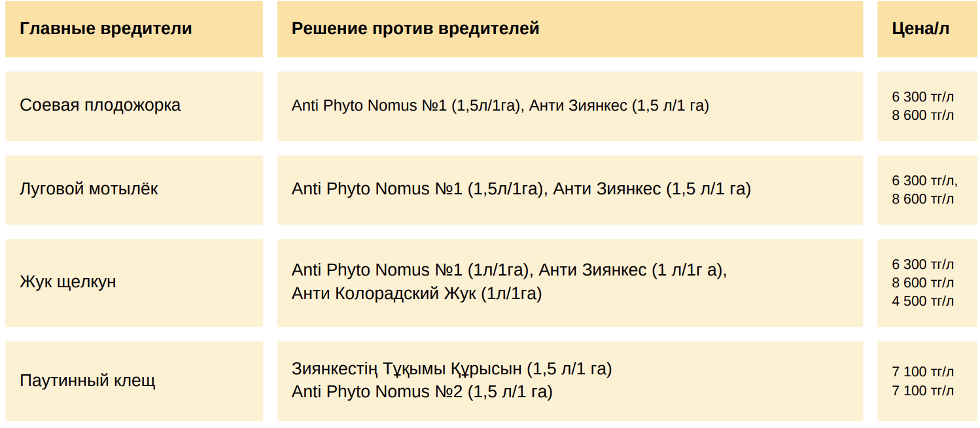Select the price cell for Луговой мотылёк
Screen dimensions: 980x428
tap(927, 190)
